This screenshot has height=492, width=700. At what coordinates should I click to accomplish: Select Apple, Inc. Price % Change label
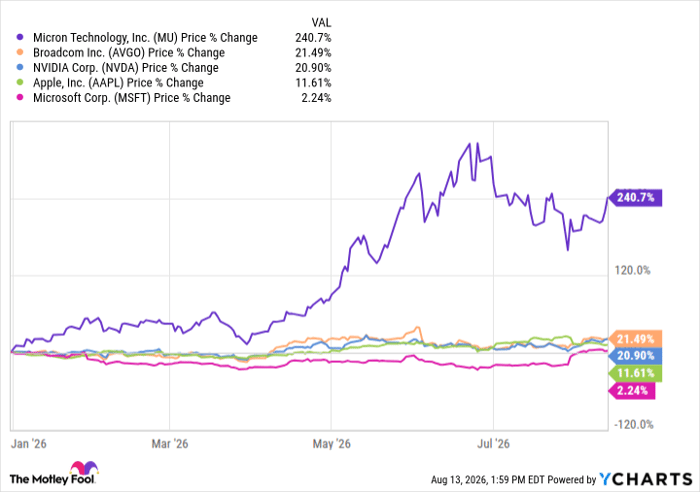point(118,83)
